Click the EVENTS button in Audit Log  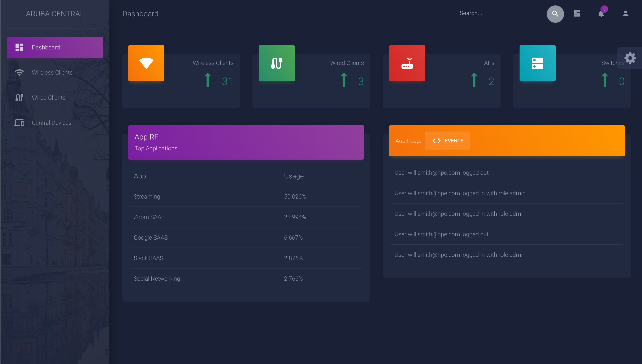(x=447, y=141)
